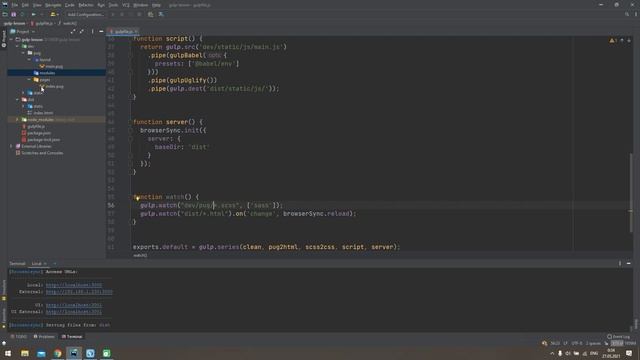
Task: Click the intention light bulb on line 55
Action: pos(138,198)
